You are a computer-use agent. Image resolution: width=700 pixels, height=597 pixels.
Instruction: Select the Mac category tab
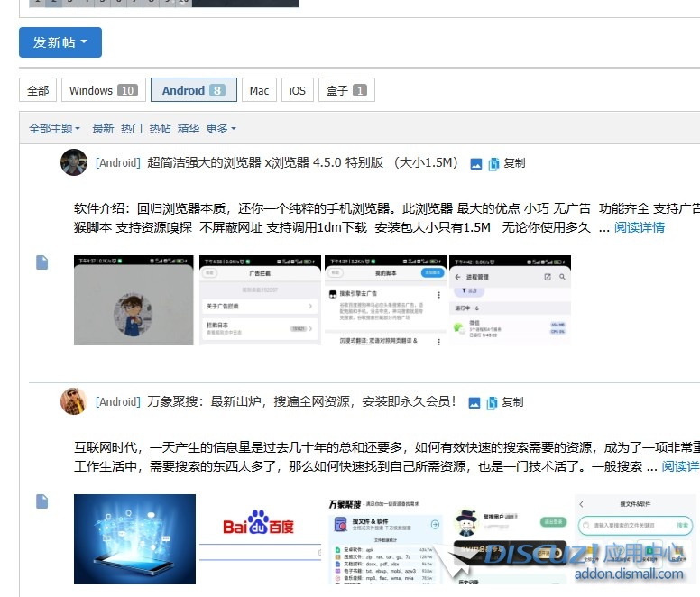tap(259, 90)
